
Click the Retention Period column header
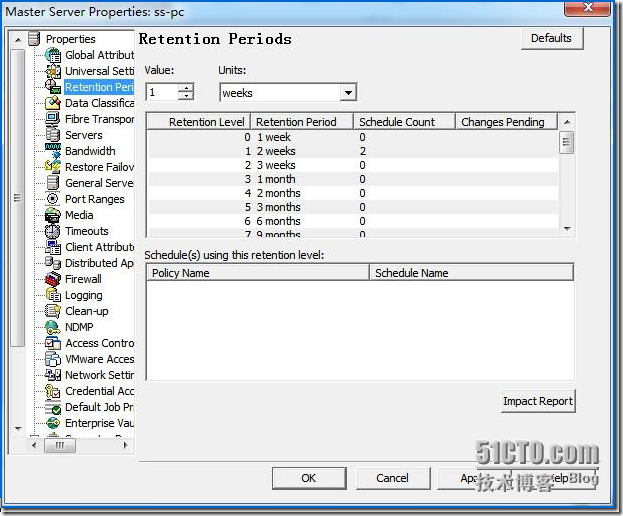(303, 122)
